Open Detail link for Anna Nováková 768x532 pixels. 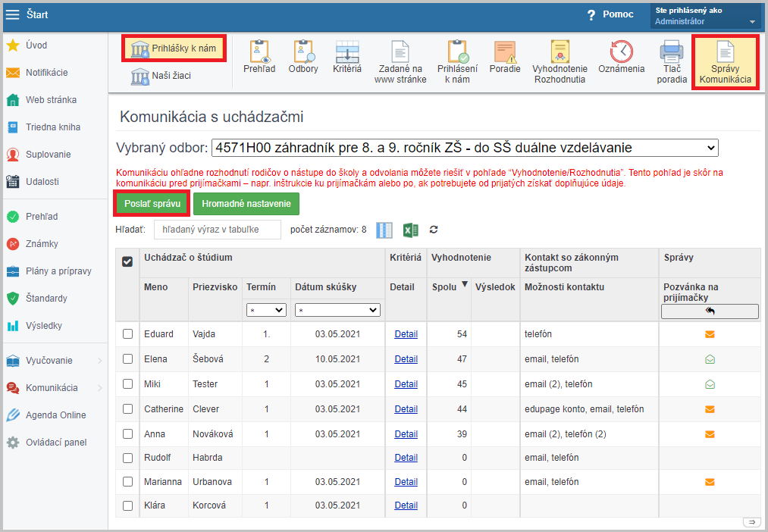[x=406, y=434]
